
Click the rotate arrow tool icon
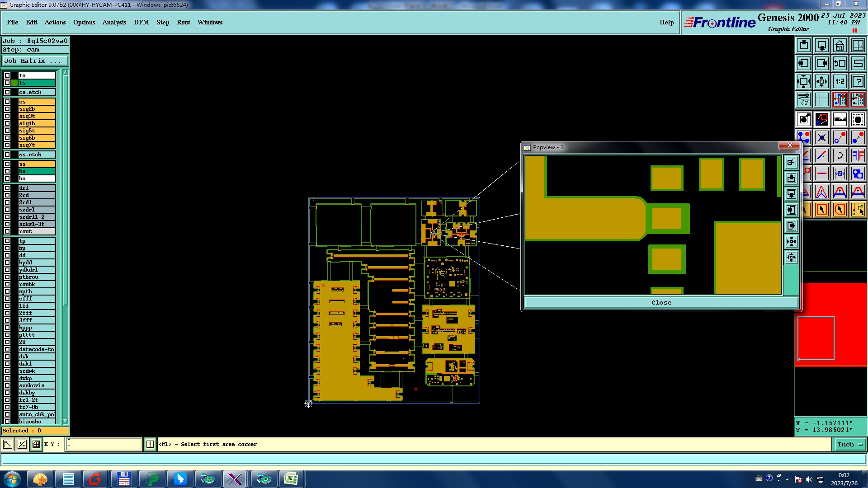(840, 155)
